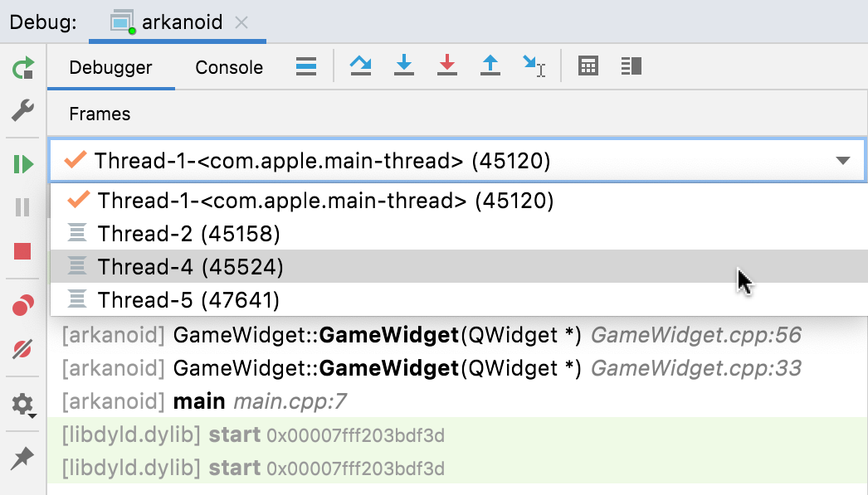Click the Step Over icon

[x=360, y=66]
